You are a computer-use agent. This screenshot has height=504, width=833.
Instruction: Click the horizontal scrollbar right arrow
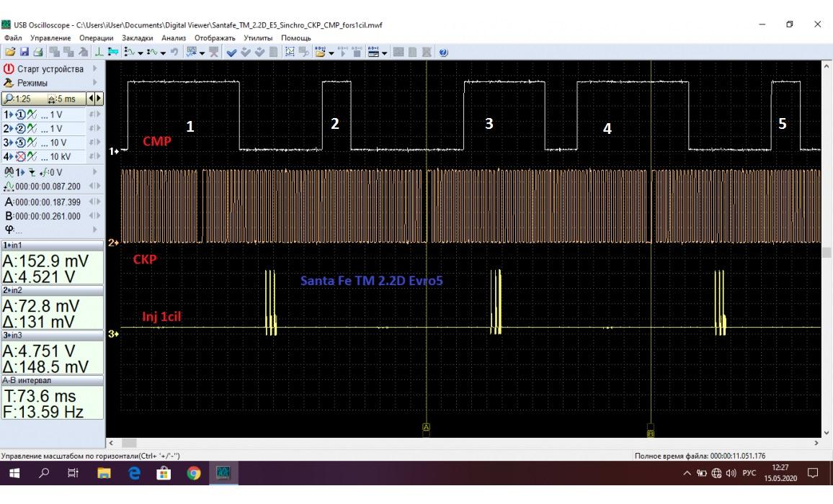click(x=816, y=443)
